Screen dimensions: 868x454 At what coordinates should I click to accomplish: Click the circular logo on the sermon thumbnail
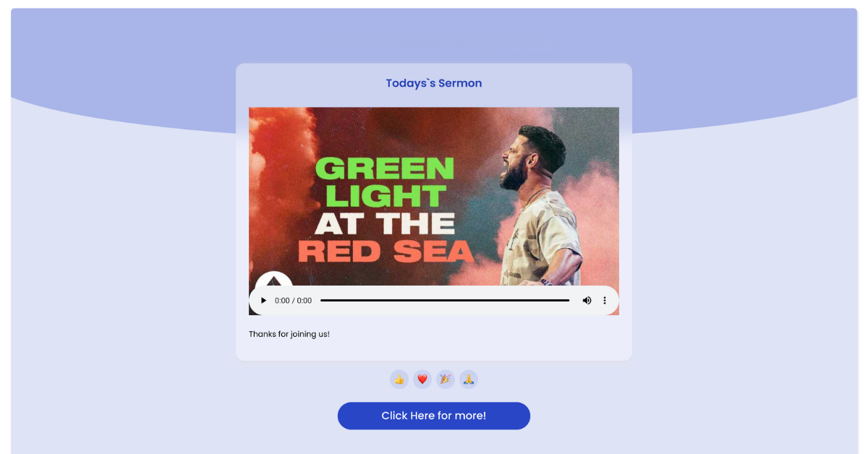coord(274,280)
